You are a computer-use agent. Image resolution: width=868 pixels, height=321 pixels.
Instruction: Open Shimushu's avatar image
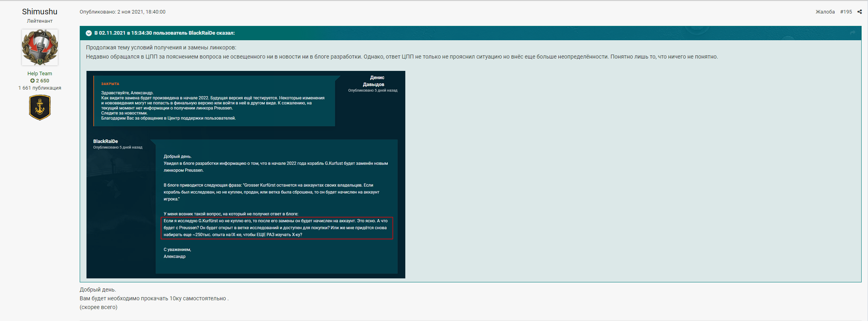click(40, 47)
